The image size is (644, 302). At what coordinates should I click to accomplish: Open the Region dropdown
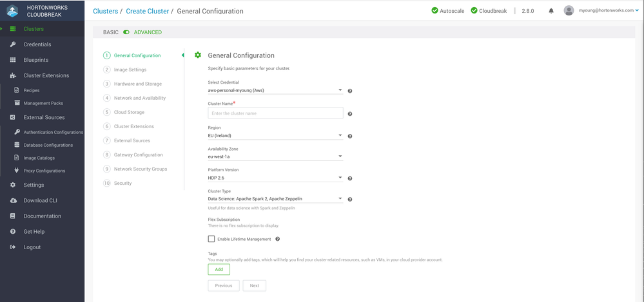pyautogui.click(x=276, y=135)
